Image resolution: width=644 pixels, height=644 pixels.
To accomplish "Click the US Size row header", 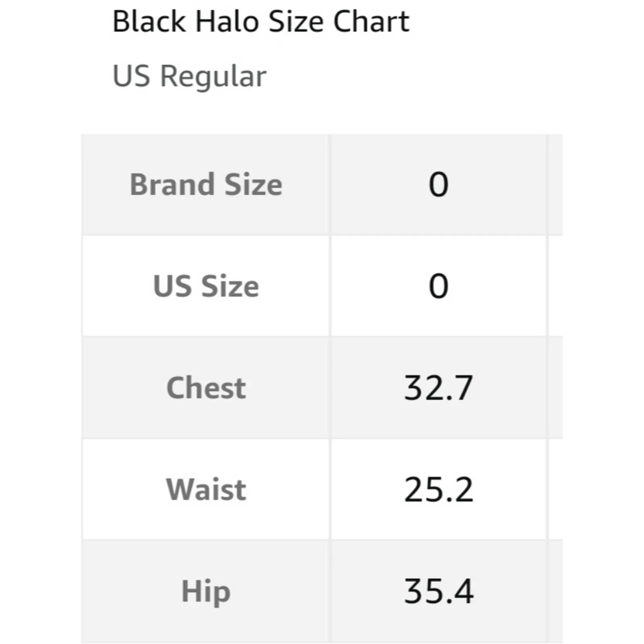I will point(206,286).
